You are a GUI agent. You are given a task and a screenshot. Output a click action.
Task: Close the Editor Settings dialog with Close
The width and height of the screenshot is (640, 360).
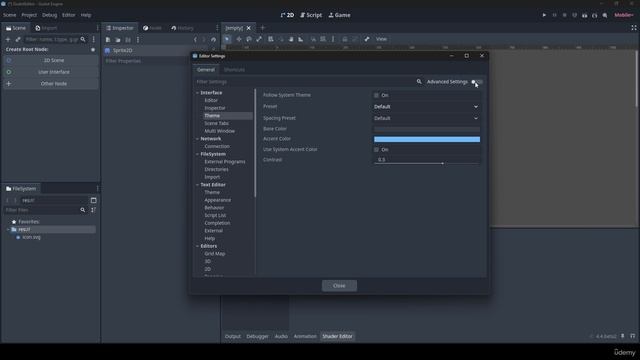pos(339,286)
